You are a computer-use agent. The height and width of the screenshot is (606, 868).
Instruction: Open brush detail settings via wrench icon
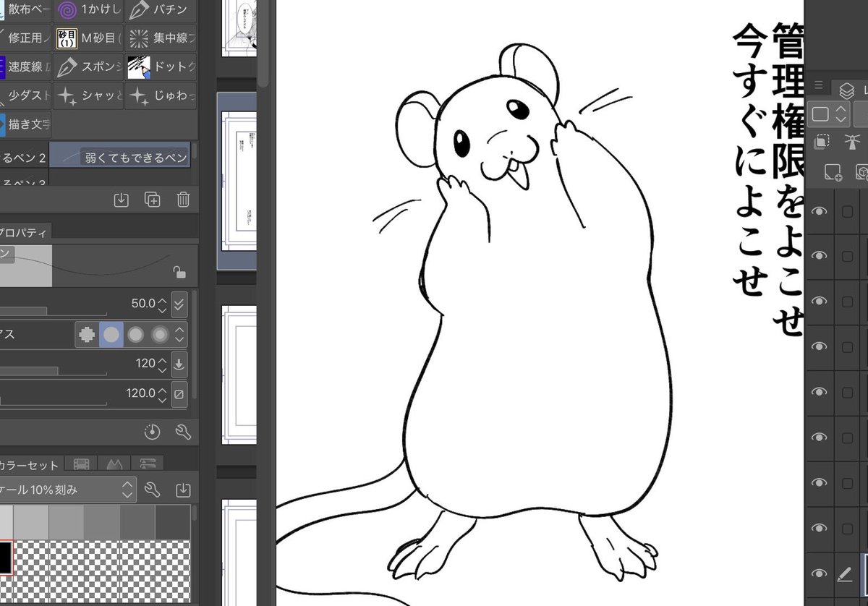(183, 431)
